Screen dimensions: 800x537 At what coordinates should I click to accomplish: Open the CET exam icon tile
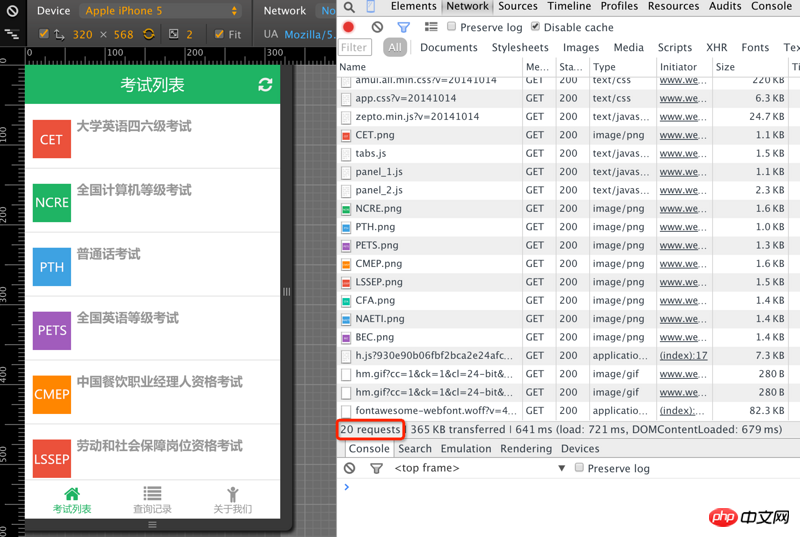52,139
